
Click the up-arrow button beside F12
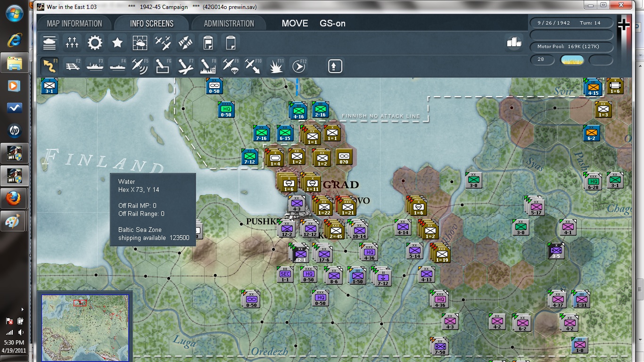click(x=335, y=66)
